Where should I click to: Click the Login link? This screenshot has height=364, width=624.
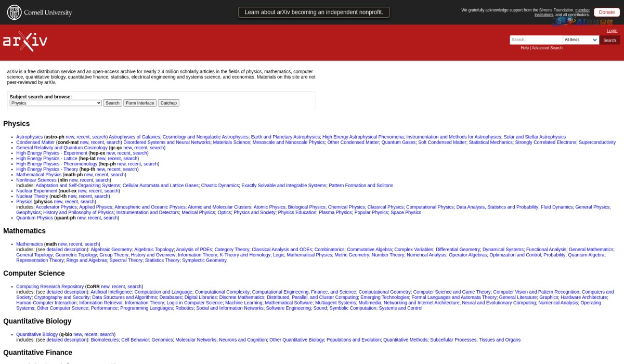(612, 31)
